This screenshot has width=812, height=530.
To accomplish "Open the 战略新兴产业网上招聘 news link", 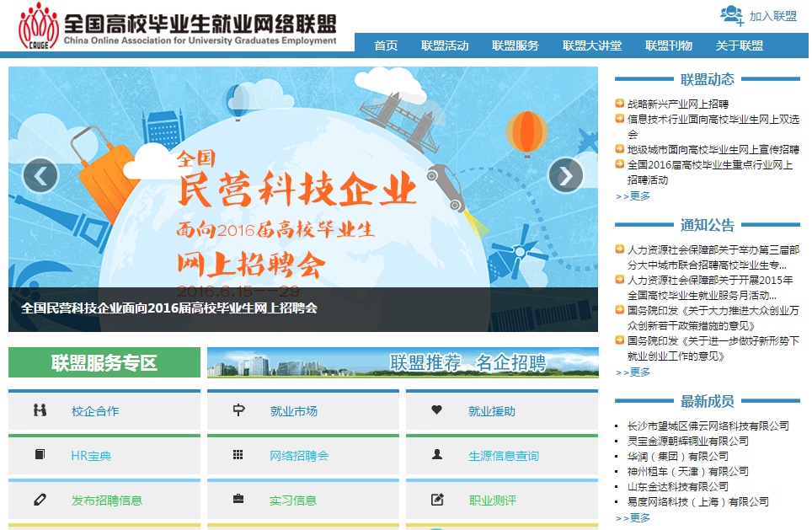I will coord(677,104).
